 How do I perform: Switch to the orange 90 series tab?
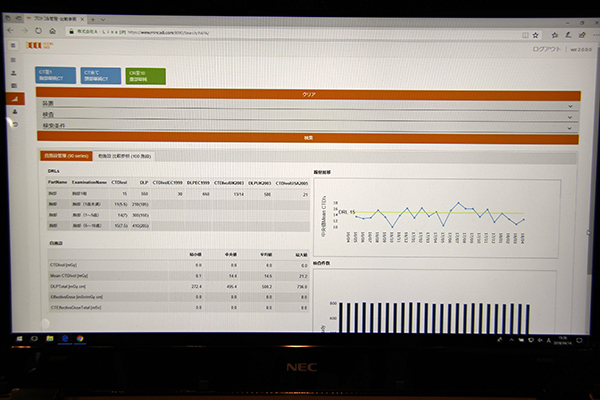66,156
